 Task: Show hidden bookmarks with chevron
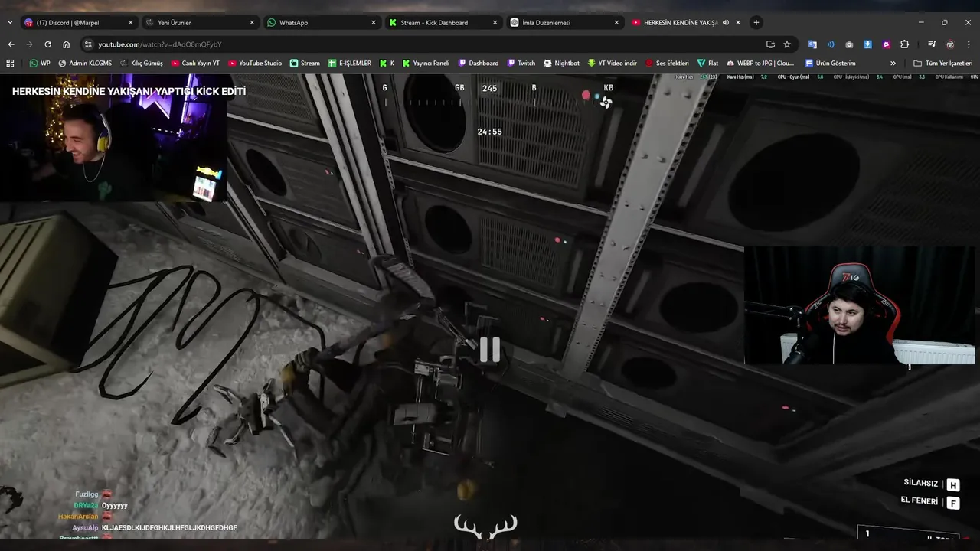[893, 63]
